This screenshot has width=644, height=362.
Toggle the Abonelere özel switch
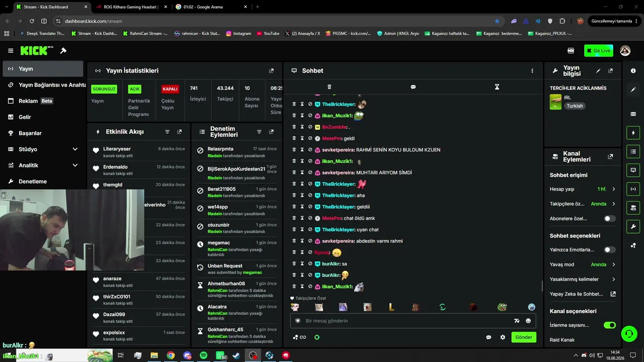click(x=609, y=219)
